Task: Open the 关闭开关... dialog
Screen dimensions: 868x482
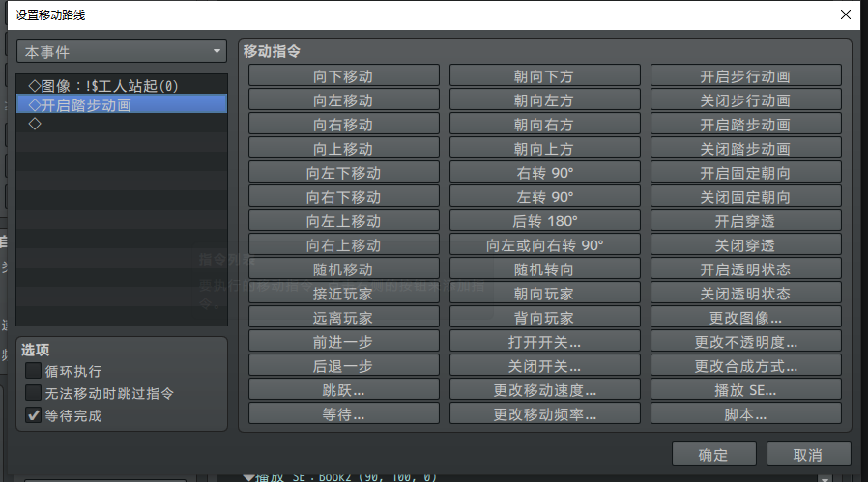Action: coord(545,366)
